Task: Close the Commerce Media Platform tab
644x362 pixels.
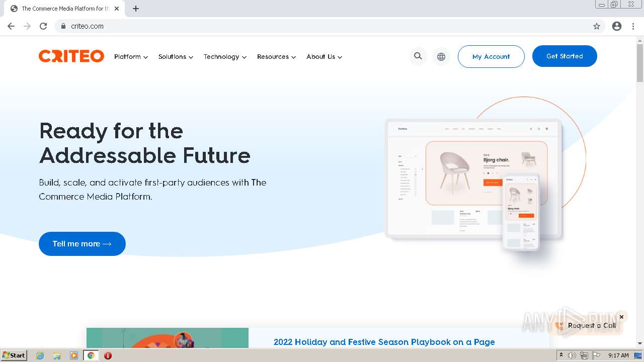Action: pyautogui.click(x=117, y=9)
